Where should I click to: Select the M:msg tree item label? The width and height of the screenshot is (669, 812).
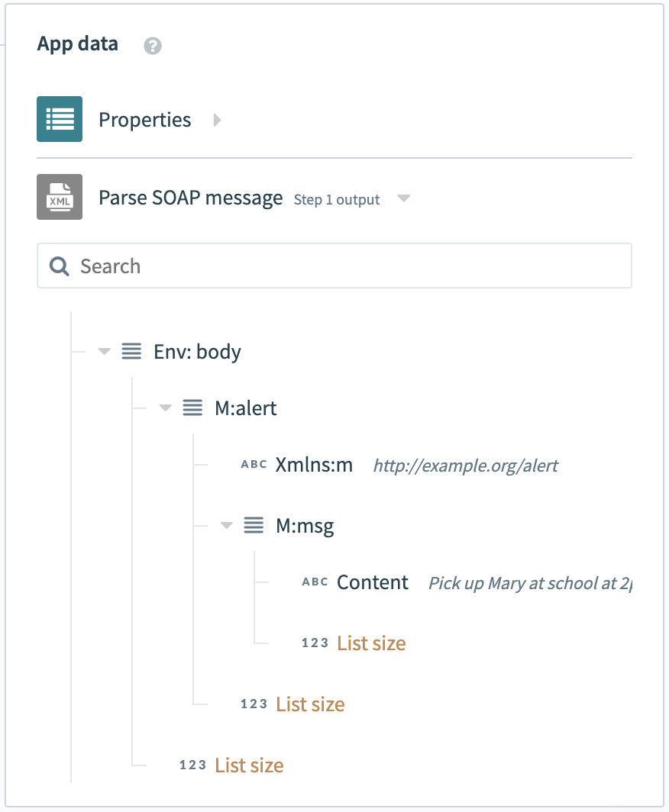click(305, 525)
